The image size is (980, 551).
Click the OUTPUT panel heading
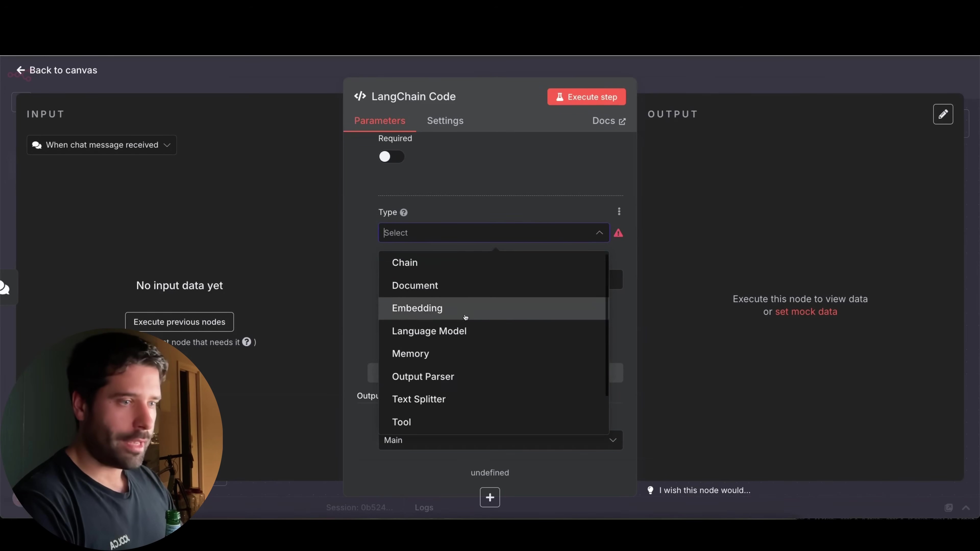(672, 114)
